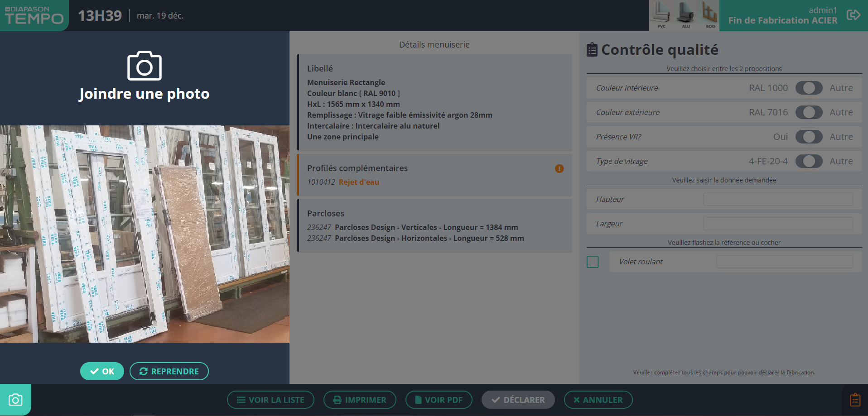
Task: Open the camera button in bottom-left corner
Action: 15,400
